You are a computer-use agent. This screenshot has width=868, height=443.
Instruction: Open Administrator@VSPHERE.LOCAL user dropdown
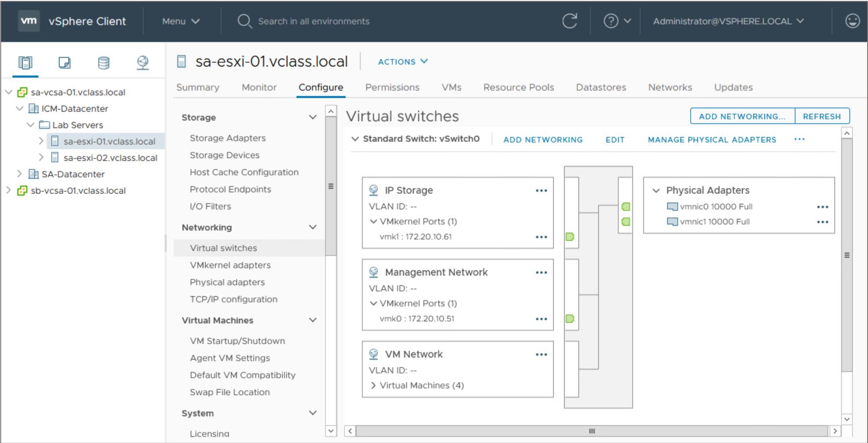click(x=729, y=21)
